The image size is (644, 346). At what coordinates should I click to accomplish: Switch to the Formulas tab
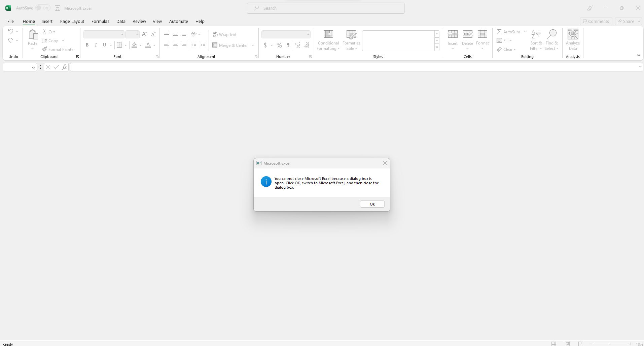point(100,21)
